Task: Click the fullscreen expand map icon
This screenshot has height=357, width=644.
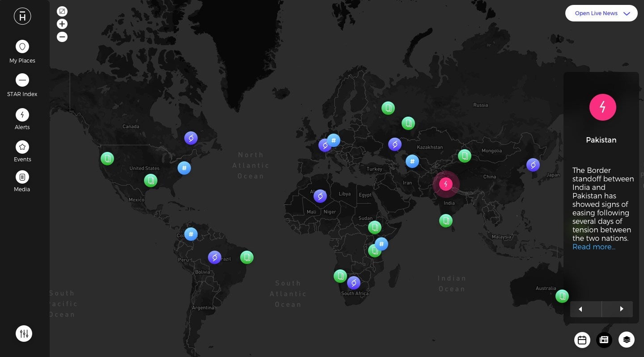Action: 62,11
